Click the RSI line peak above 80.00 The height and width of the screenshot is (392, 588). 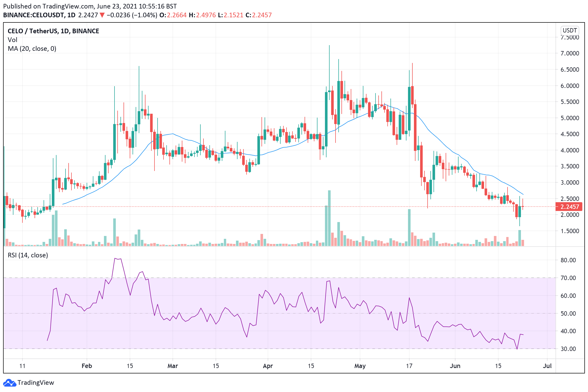(115, 258)
